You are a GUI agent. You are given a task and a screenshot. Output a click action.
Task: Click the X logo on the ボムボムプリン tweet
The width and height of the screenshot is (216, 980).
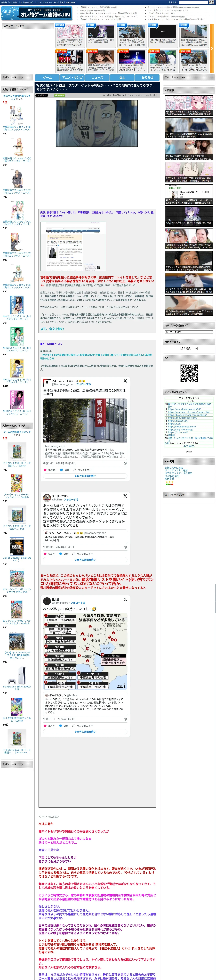[125, 496]
